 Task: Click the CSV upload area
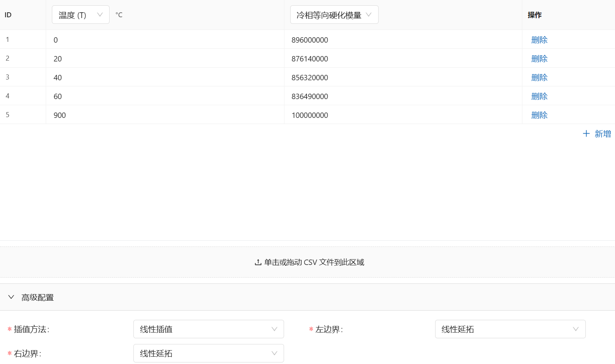307,262
